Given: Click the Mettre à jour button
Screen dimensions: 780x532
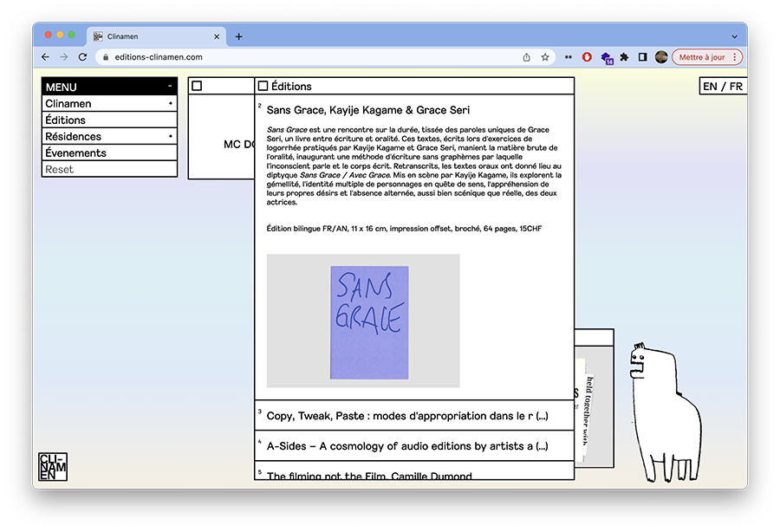Looking at the screenshot, I should [707, 57].
